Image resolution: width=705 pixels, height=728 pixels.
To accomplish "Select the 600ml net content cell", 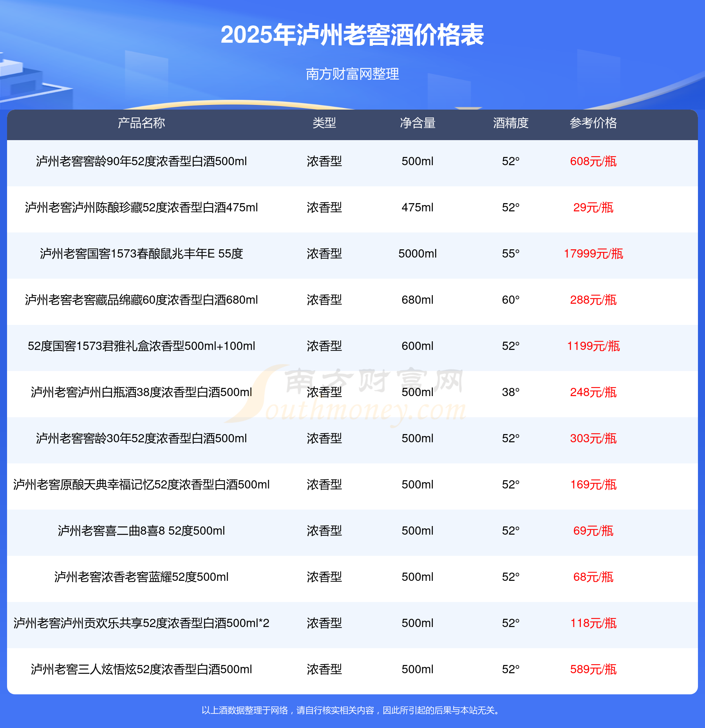I will pos(418,346).
